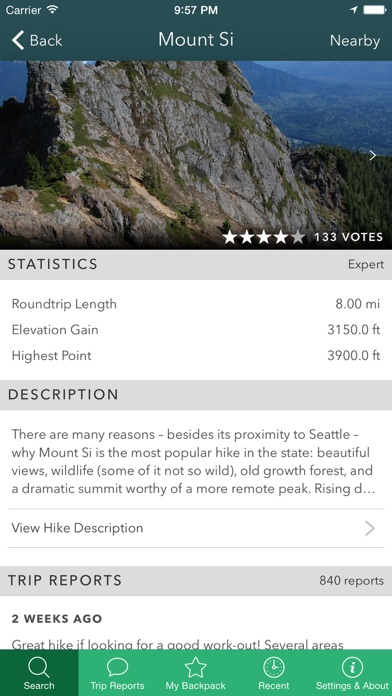Open My Backpack star icon tab
The image size is (392, 696).
click(196, 667)
